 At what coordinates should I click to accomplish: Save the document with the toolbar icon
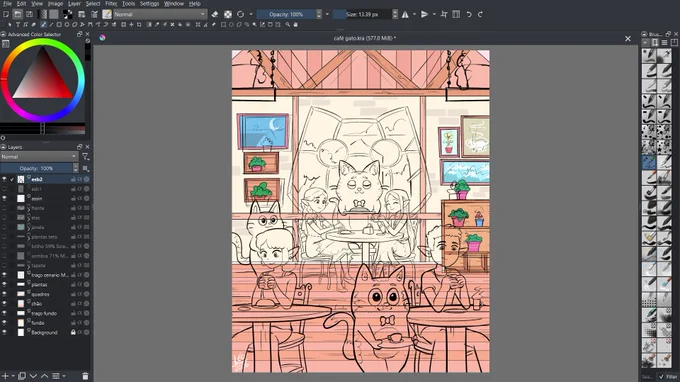tap(29, 14)
